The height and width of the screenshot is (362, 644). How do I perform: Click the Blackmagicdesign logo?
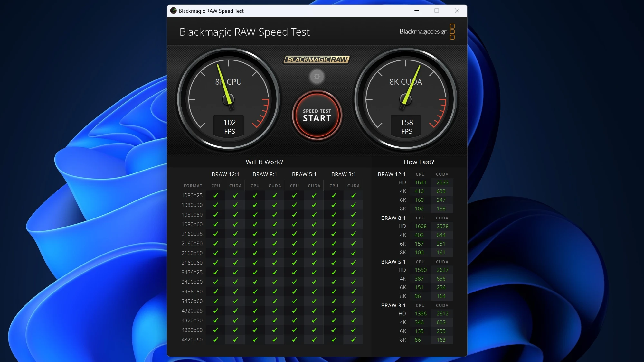pos(427,32)
